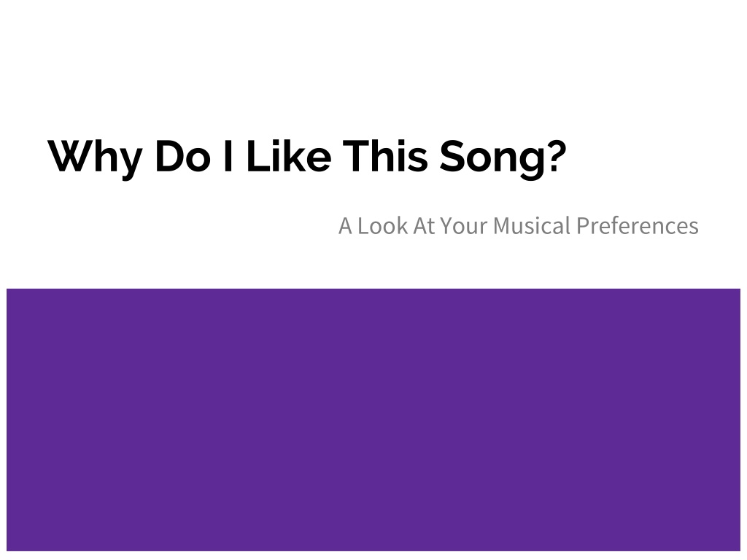The height and width of the screenshot is (560, 747).
Task: Click the word 'At' in the subtitle
Action: point(424,226)
